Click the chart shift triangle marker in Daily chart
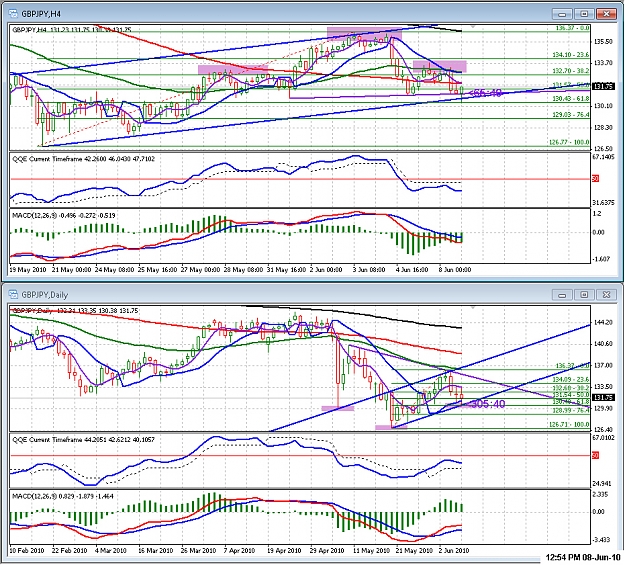The height and width of the screenshot is (565, 625). coord(473,308)
